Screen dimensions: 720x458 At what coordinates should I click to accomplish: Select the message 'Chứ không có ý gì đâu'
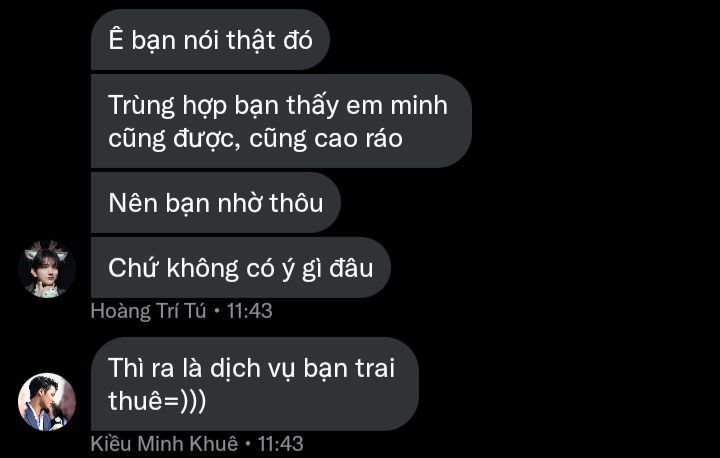(x=241, y=268)
